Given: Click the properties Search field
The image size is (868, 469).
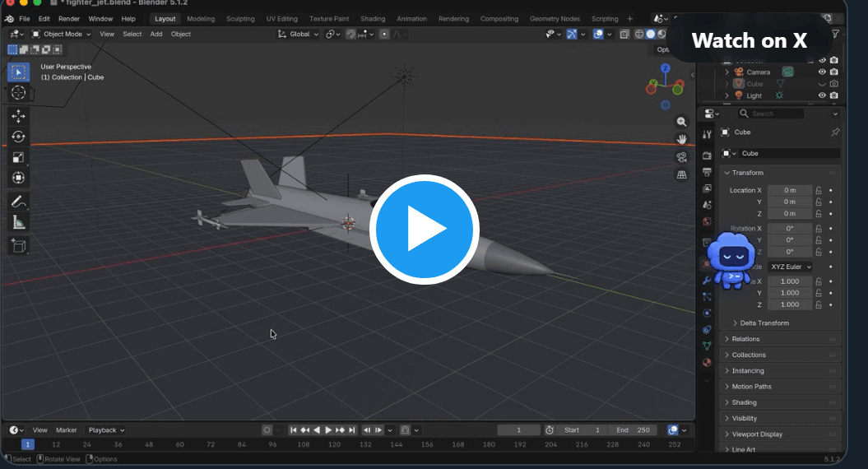Looking at the screenshot, I should coord(771,114).
